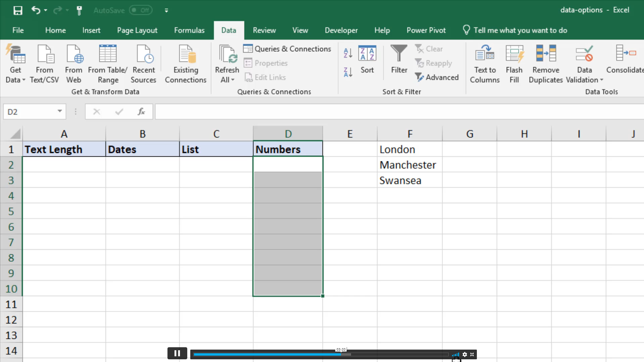Click the Advanced filter option
644x362 pixels.
point(437,77)
